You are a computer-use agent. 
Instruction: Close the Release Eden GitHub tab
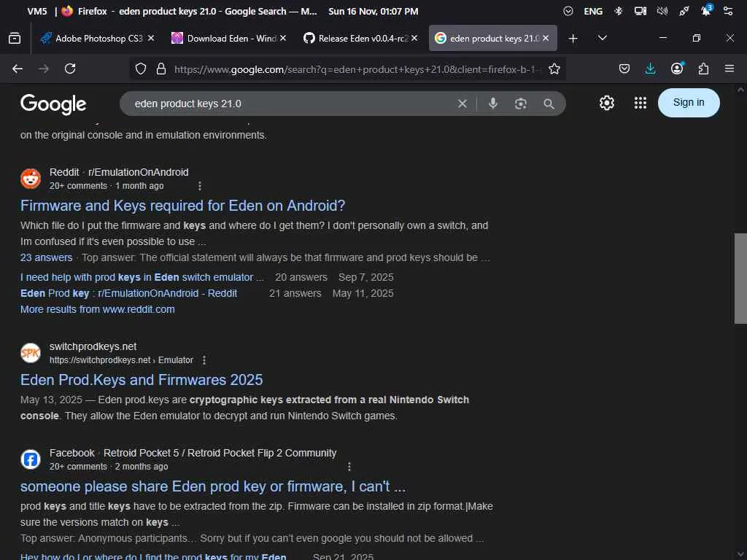click(414, 38)
